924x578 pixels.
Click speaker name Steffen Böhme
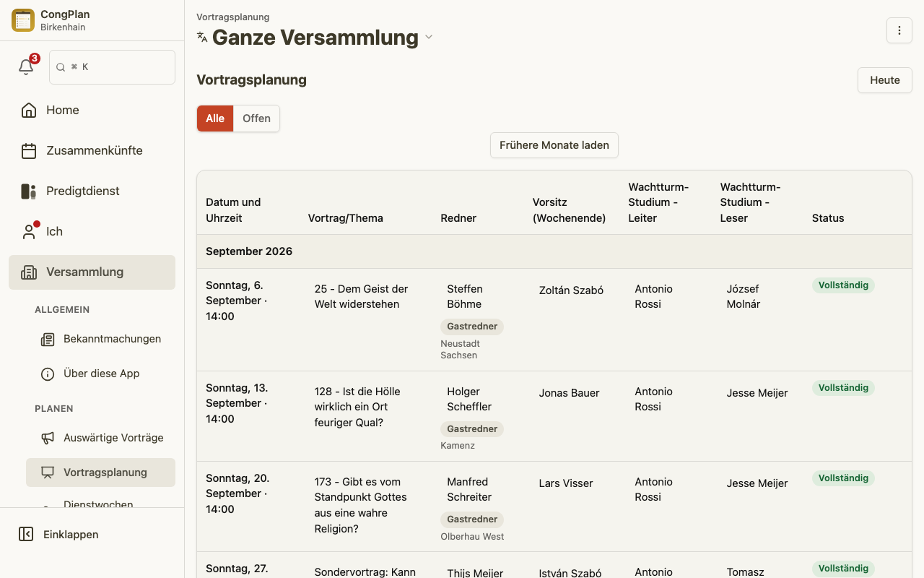coord(465,297)
